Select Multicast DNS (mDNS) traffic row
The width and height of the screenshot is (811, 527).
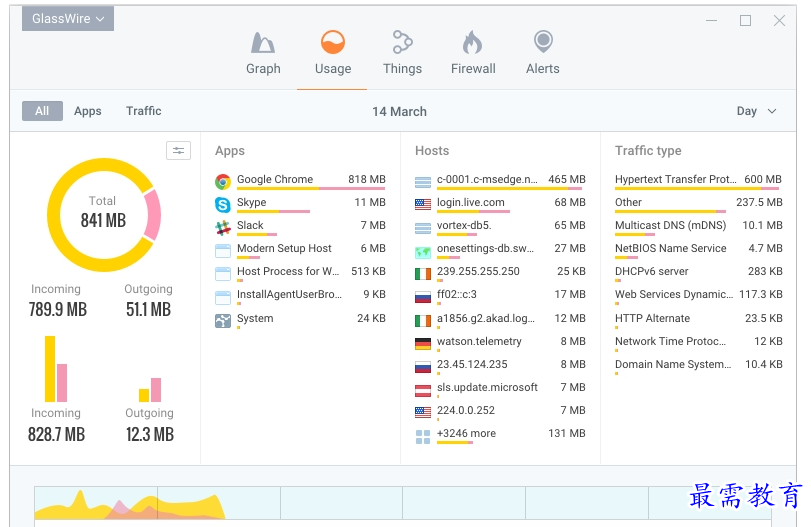pyautogui.click(x=698, y=228)
